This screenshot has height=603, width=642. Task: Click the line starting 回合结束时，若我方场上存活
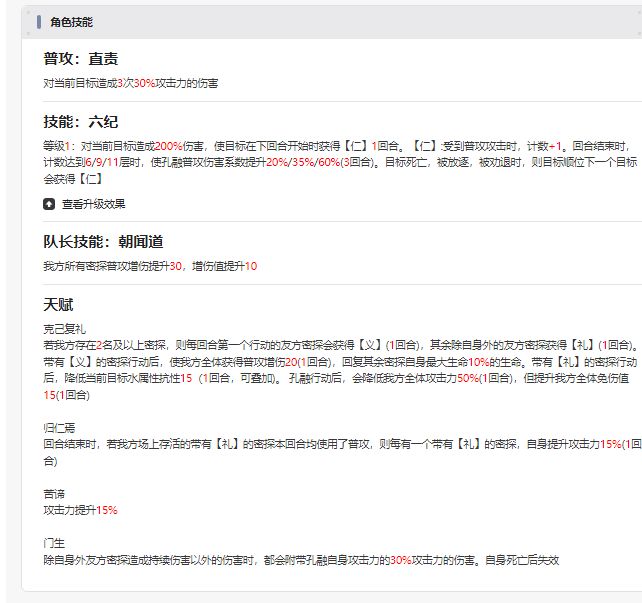pyautogui.click(x=342, y=444)
